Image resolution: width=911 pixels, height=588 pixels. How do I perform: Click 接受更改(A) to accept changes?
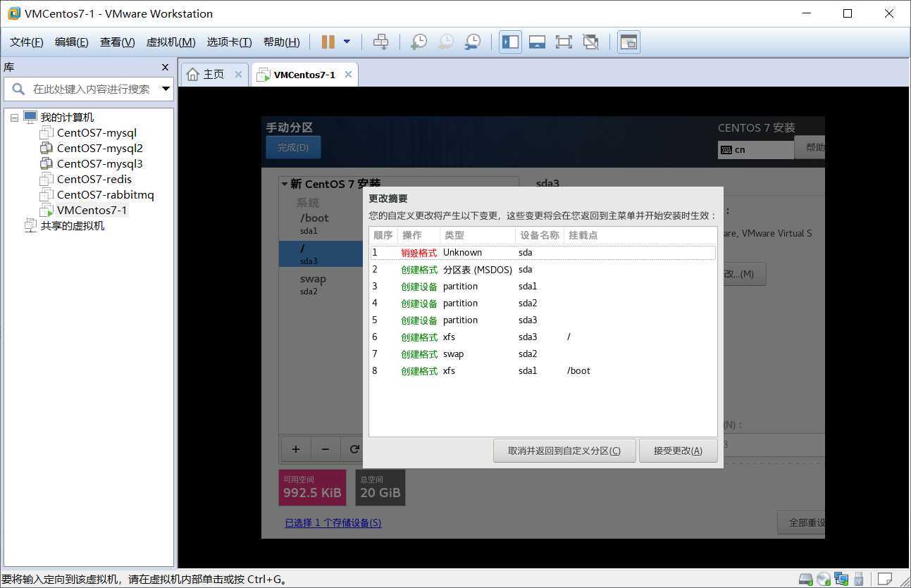(678, 451)
